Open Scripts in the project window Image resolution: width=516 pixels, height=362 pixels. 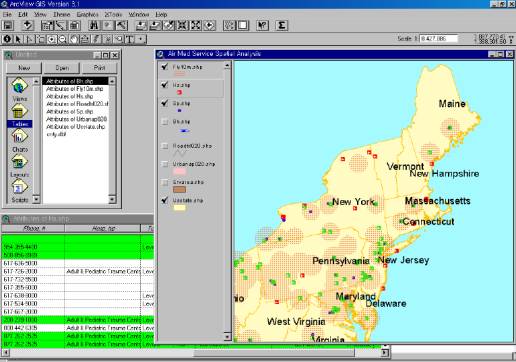(20, 191)
